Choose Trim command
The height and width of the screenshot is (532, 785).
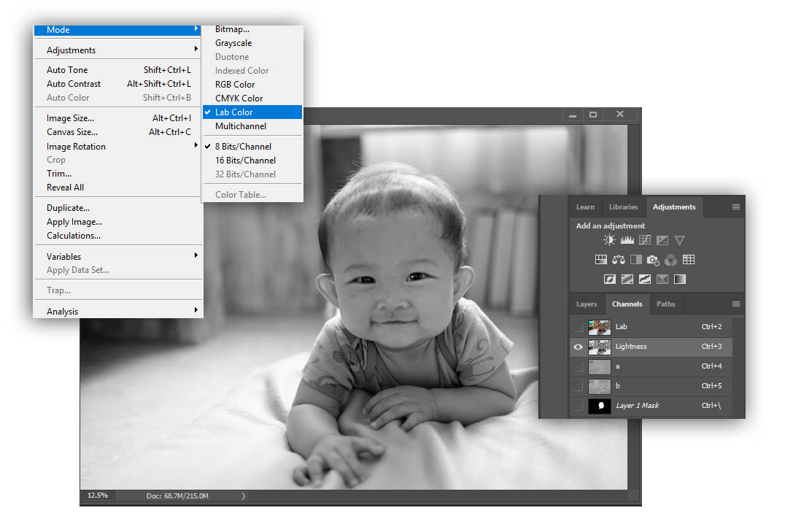tap(118, 174)
